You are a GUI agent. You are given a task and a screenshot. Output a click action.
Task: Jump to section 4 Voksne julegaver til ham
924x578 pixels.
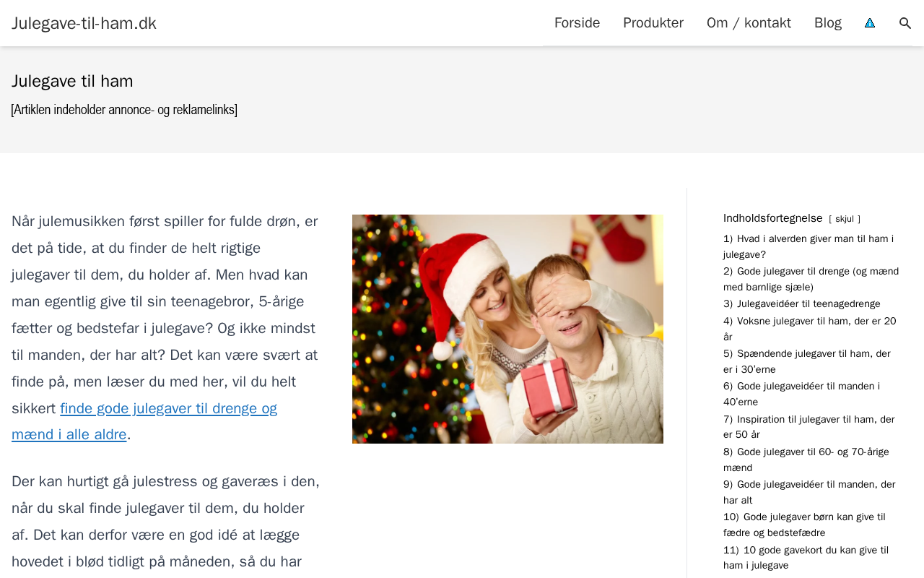click(x=810, y=329)
